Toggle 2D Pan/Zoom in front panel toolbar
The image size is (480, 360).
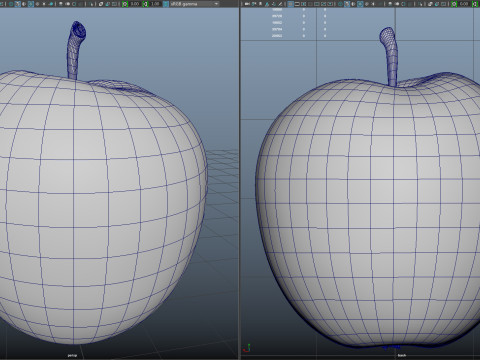click(280, 4)
